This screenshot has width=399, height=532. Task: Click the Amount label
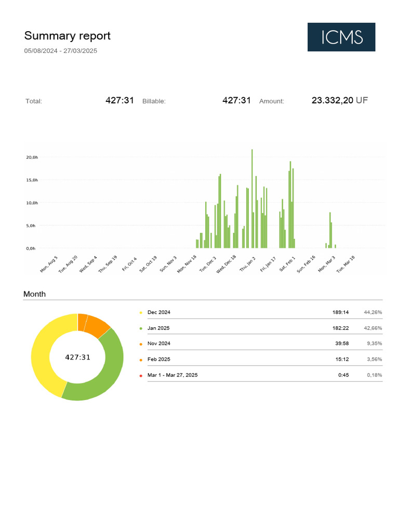point(272,101)
